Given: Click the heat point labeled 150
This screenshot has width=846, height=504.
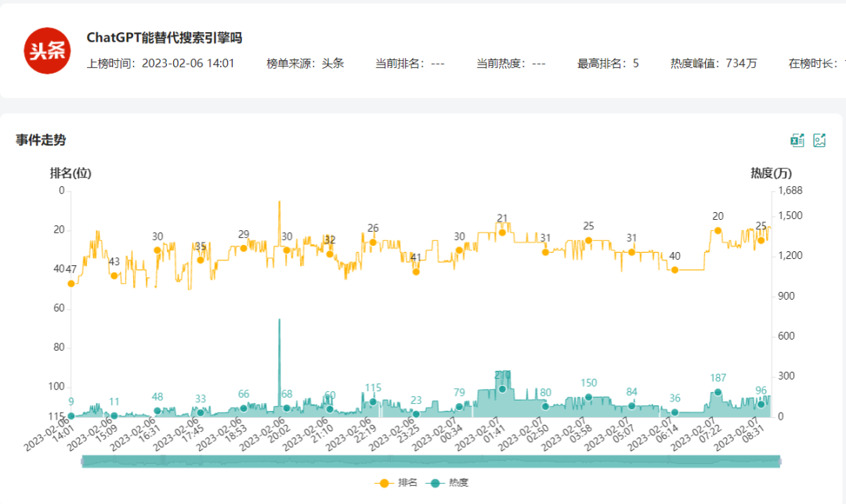Looking at the screenshot, I should coord(588,397).
